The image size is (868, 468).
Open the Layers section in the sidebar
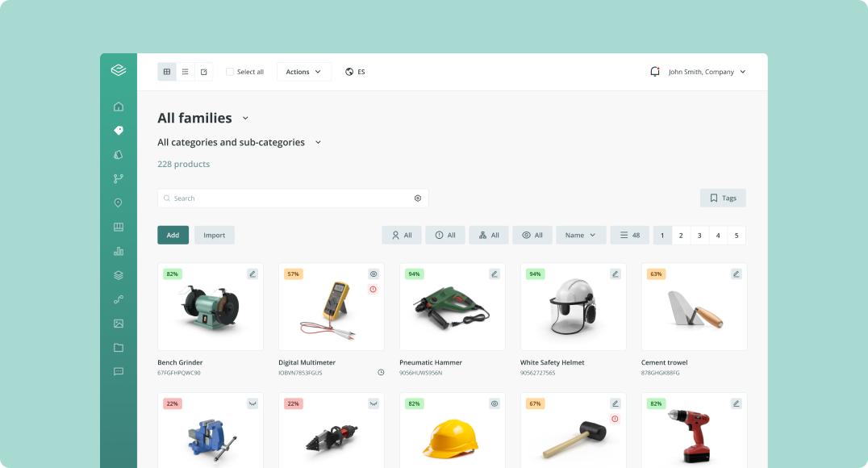pyautogui.click(x=119, y=274)
